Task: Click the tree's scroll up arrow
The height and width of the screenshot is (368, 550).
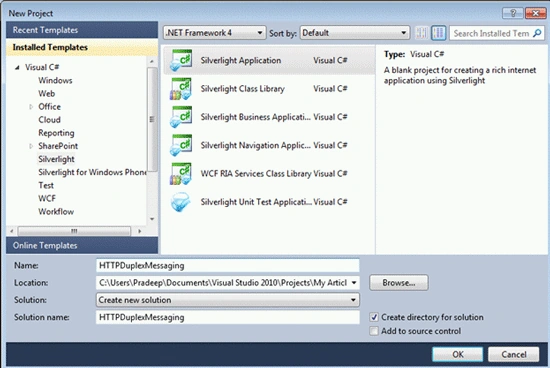Action: pos(152,61)
